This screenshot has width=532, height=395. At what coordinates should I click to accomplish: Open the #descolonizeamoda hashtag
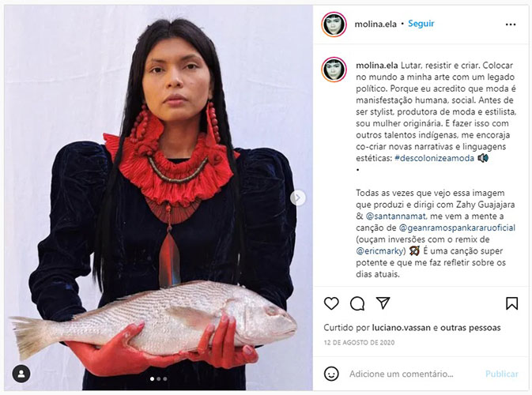pos(434,158)
